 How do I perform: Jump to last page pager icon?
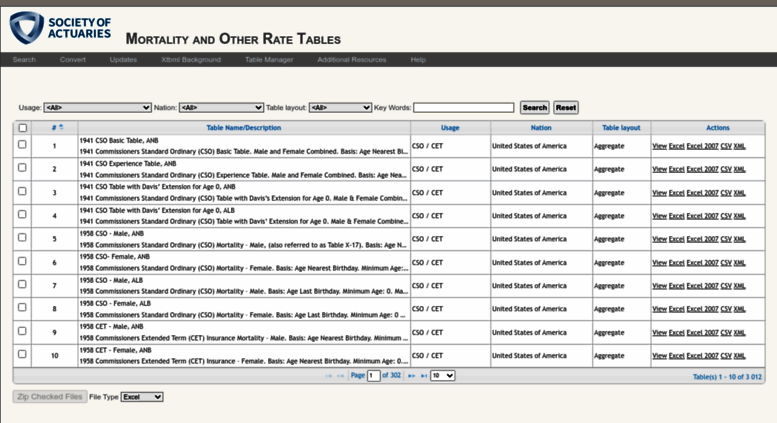[424, 376]
